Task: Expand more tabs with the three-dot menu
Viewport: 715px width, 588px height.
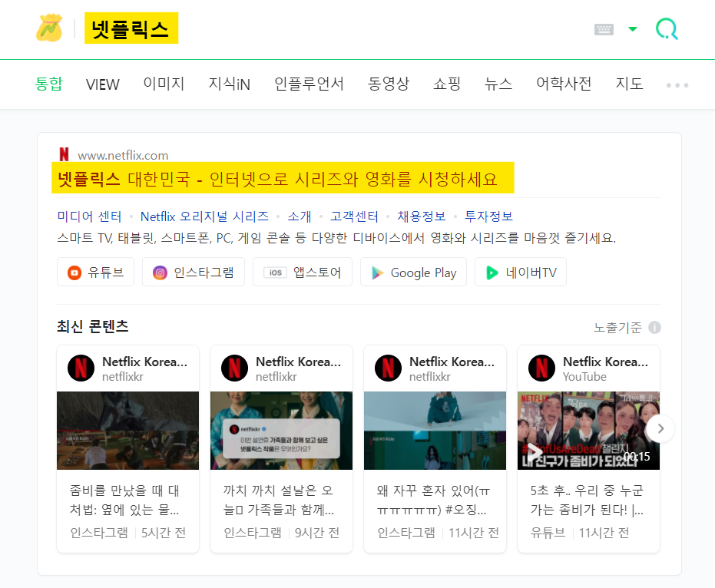Action: click(677, 85)
